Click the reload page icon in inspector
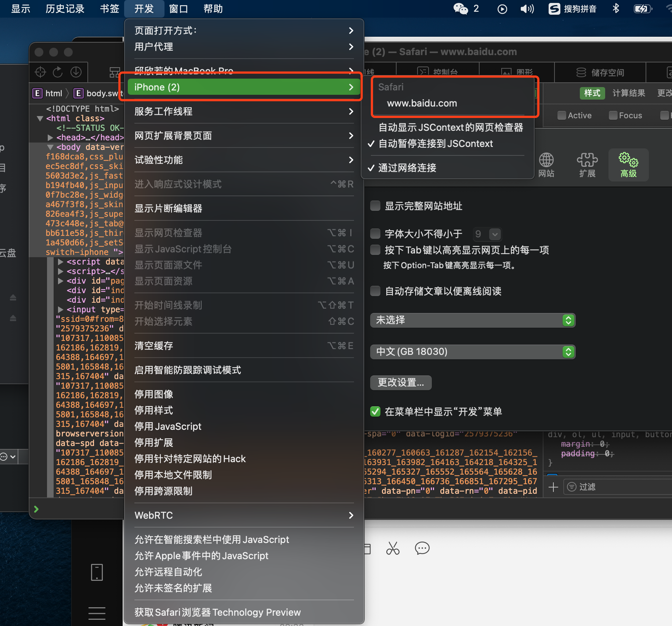The image size is (672, 626). coord(58,72)
